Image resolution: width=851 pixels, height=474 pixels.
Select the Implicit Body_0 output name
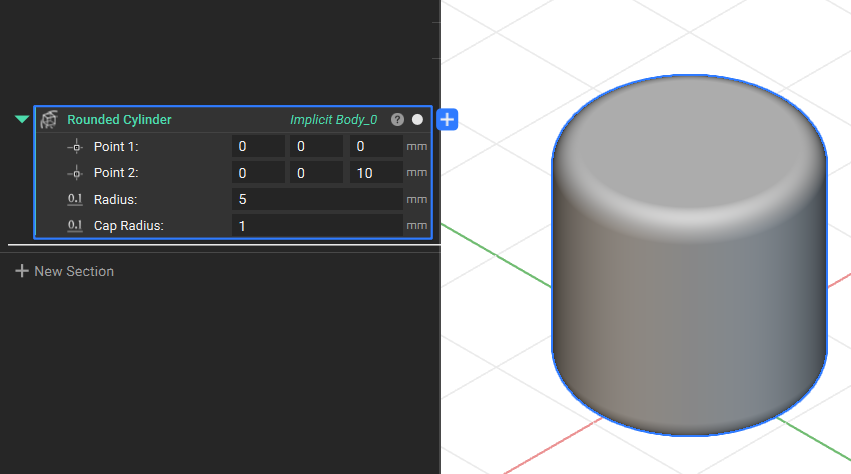pos(333,119)
